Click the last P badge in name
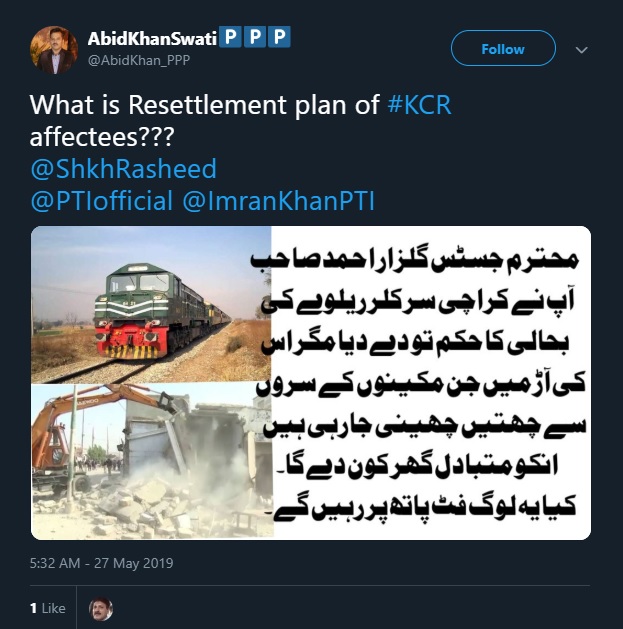Image resolution: width=623 pixels, height=629 pixels. pyautogui.click(x=280, y=37)
